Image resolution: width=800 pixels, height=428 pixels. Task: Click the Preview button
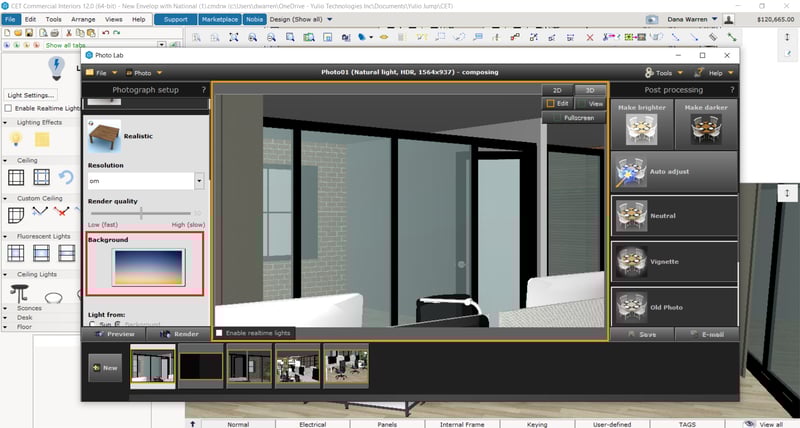114,334
